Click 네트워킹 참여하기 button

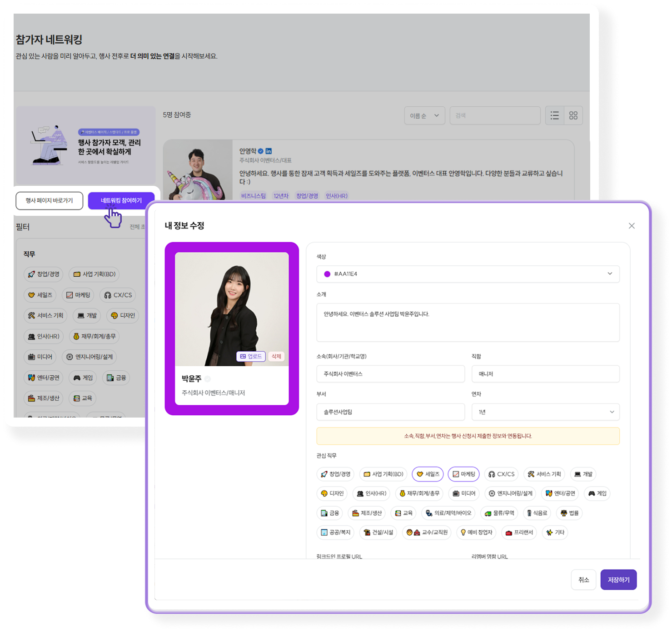pos(121,200)
